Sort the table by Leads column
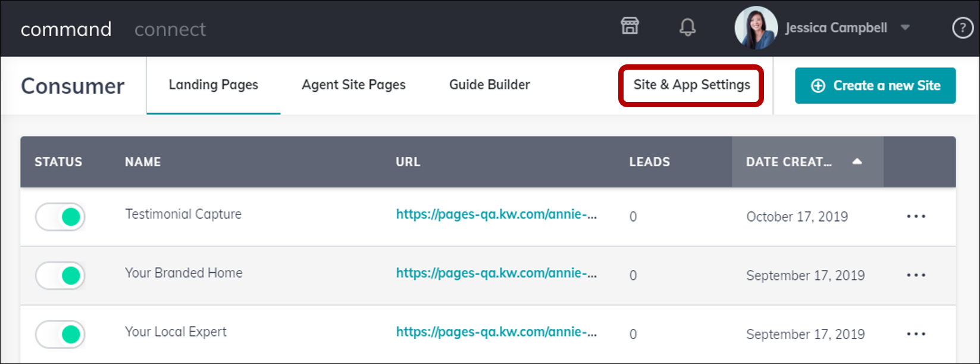The image size is (980, 364). (x=649, y=162)
